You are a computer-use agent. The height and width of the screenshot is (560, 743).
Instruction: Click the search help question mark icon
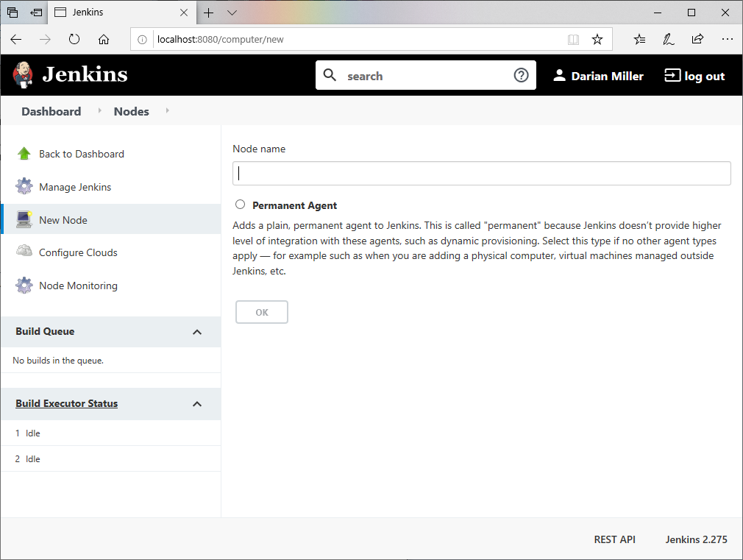521,76
